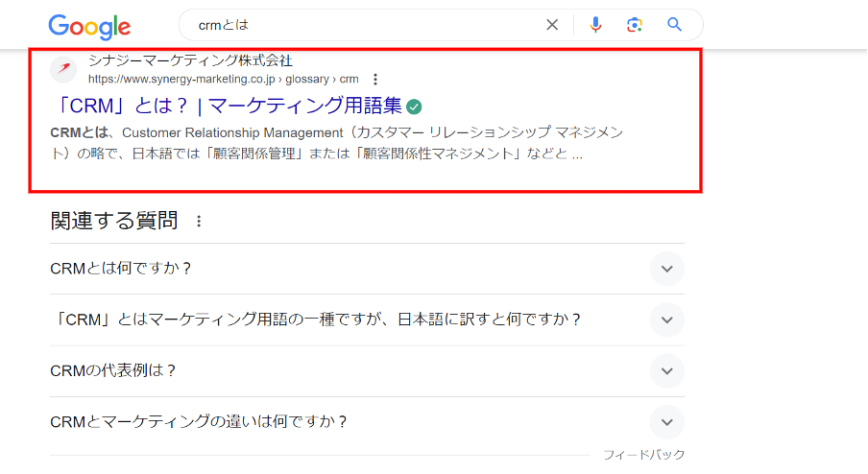Click the synergy-marketing.co.jp glossary URL
This screenshot has height=474, width=868.
coord(223,79)
